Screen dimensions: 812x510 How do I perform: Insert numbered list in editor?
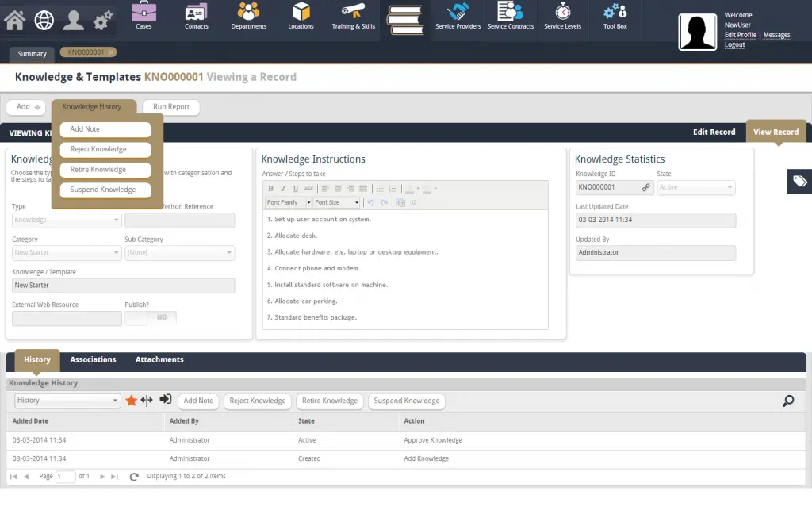point(393,189)
